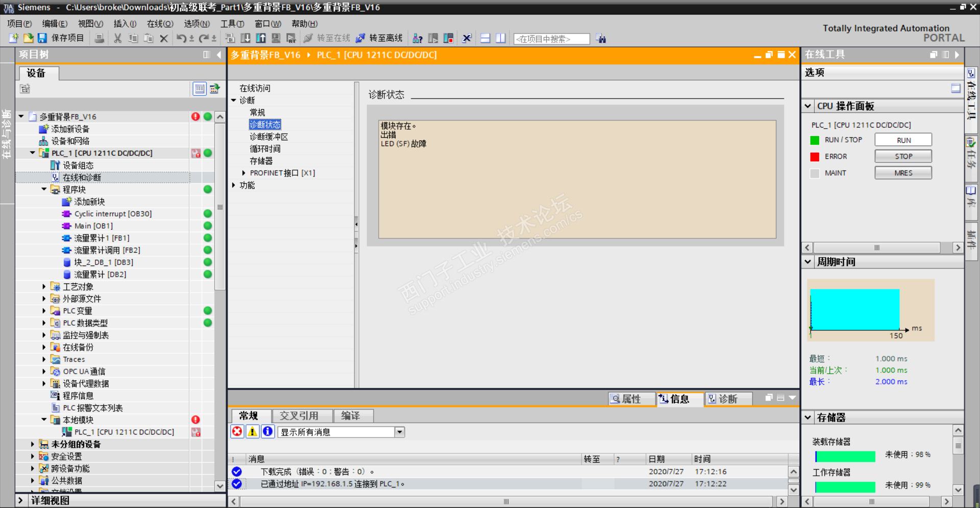The height and width of the screenshot is (508, 980).
Task: Click STOP button in CPU panel
Action: (903, 156)
